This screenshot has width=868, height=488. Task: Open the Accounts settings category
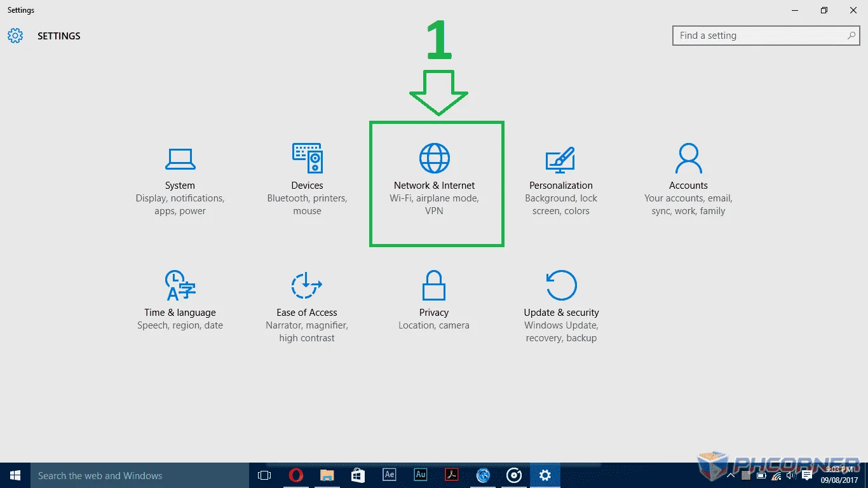[688, 180]
